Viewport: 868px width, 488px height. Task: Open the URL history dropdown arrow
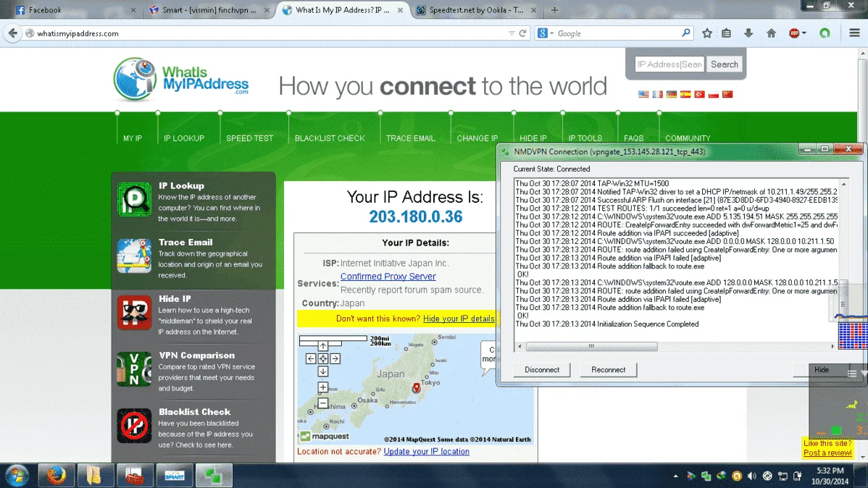511,33
